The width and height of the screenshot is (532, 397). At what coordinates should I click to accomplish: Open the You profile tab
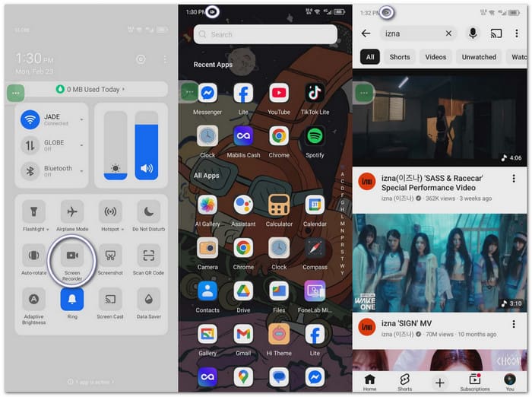pyautogui.click(x=510, y=382)
